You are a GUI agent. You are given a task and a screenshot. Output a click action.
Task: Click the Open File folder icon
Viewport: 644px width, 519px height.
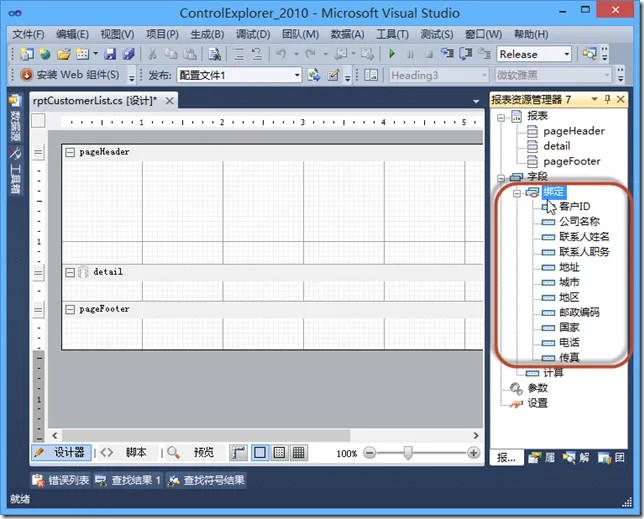point(64,54)
